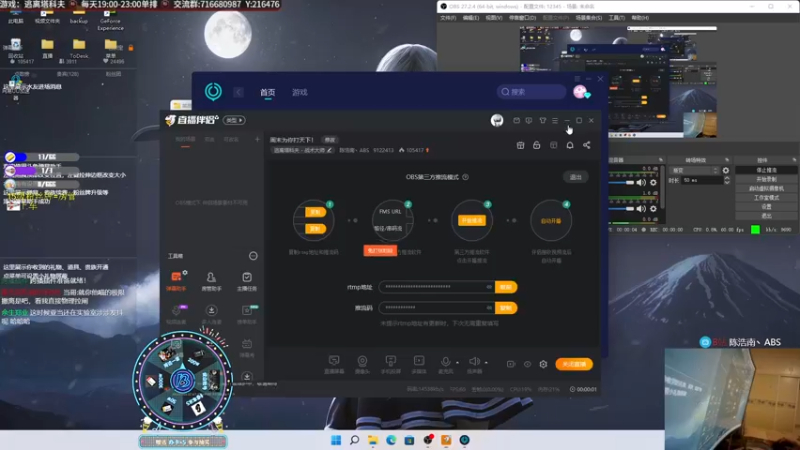
Task: Toggle the lock icon in Live Companion header
Action: (537, 145)
